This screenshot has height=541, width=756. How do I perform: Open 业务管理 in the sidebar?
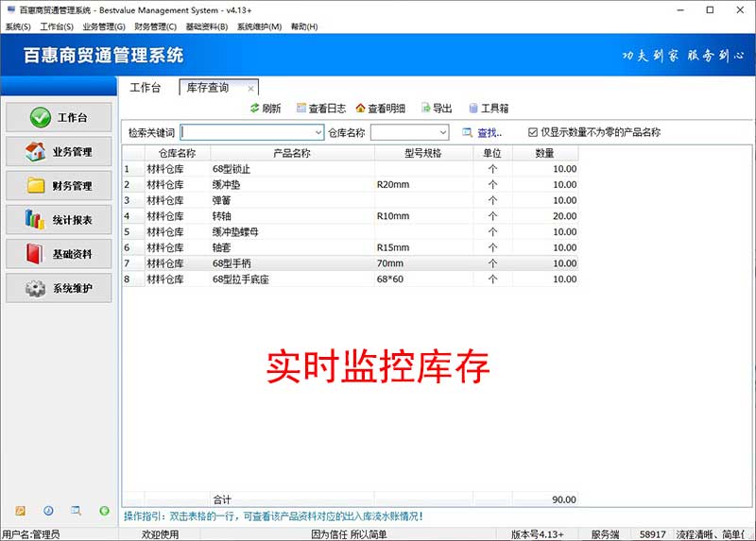click(59, 151)
